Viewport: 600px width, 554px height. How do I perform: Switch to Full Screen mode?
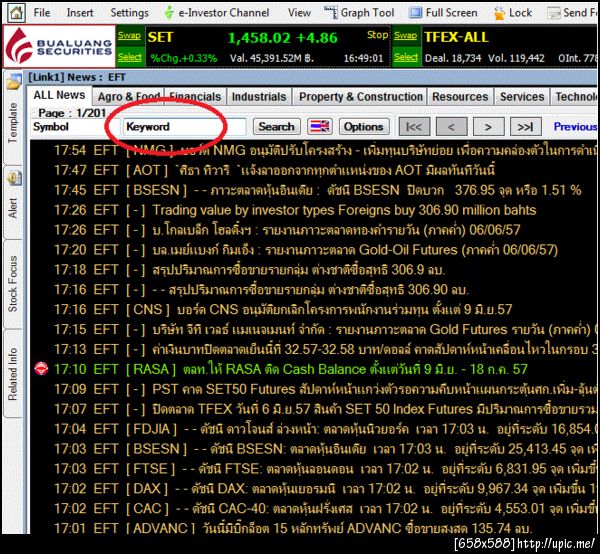[x=443, y=13]
